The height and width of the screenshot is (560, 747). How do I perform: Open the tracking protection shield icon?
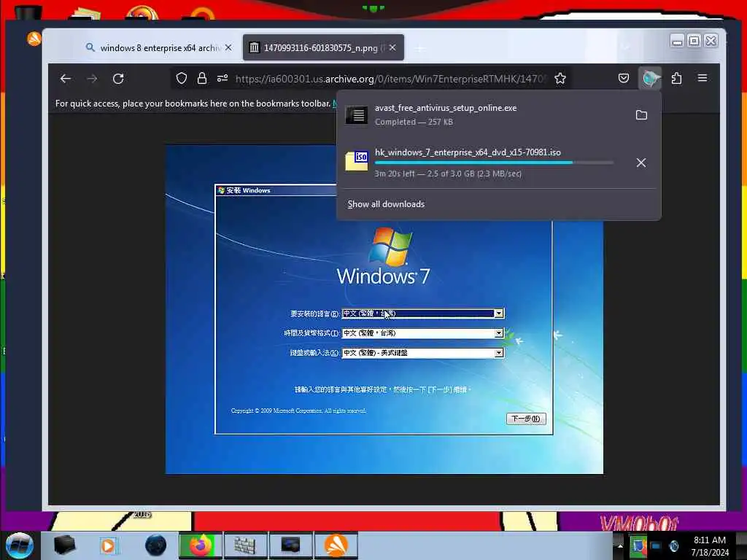(x=182, y=78)
